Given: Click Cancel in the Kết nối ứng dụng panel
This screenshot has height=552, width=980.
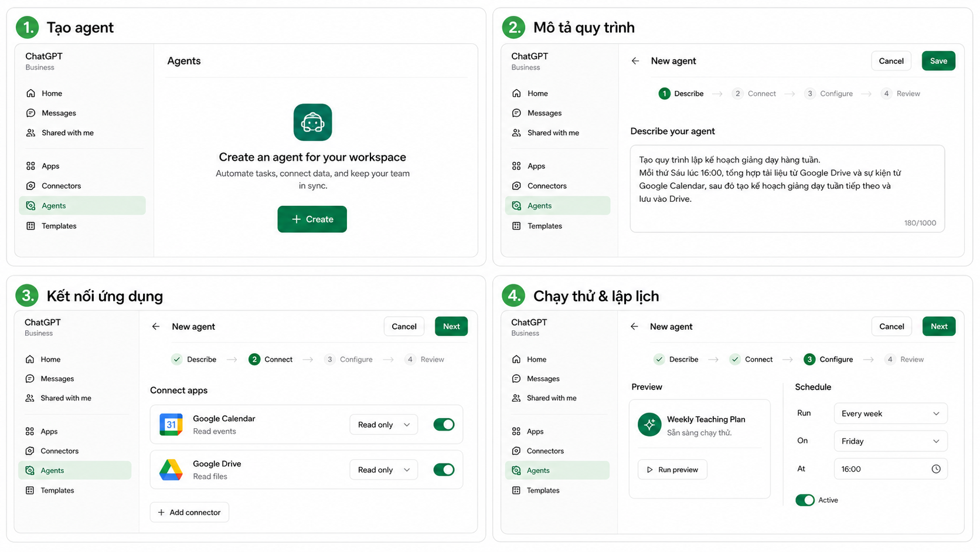Looking at the screenshot, I should (x=404, y=327).
